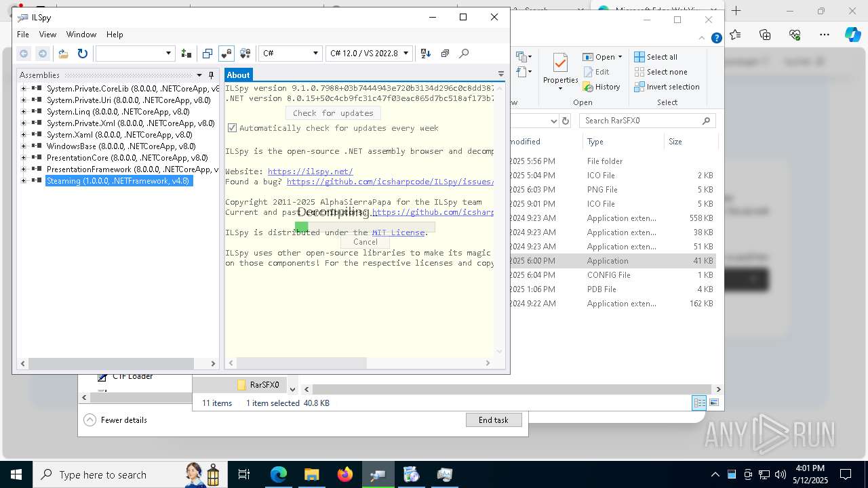The height and width of the screenshot is (488, 868).
Task: Click the ILSpy Back navigation arrow
Action: tap(24, 54)
